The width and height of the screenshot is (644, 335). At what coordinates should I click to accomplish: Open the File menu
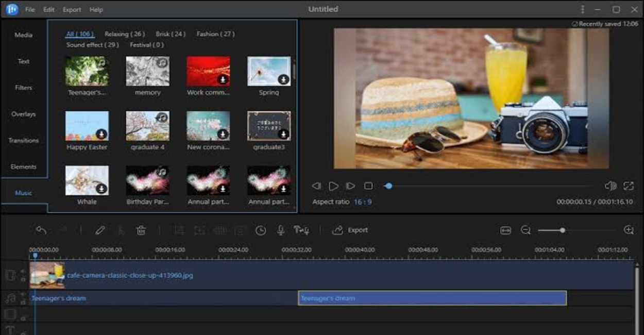click(30, 10)
